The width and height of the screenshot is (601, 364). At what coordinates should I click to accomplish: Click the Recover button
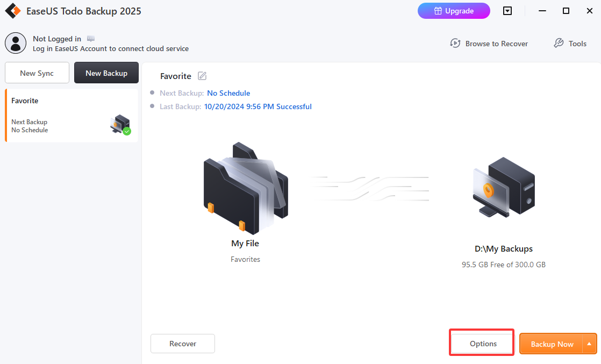pos(182,344)
